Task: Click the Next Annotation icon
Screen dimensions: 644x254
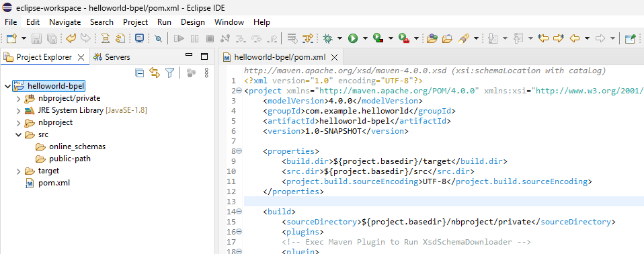Action: pyautogui.click(x=493, y=38)
